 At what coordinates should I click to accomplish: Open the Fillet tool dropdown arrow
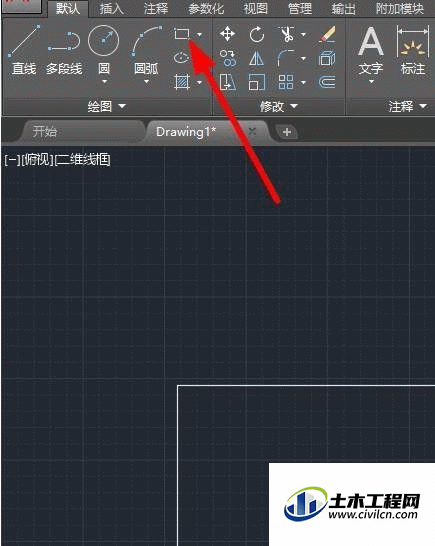coord(303,58)
